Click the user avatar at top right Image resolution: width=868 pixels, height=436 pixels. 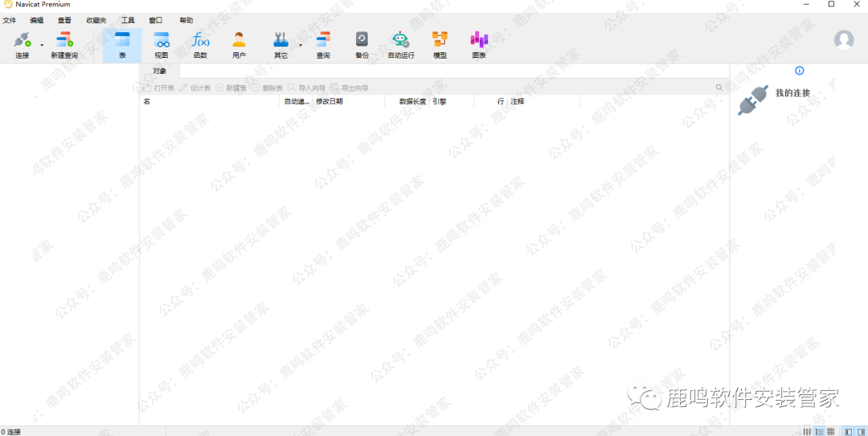(x=844, y=39)
